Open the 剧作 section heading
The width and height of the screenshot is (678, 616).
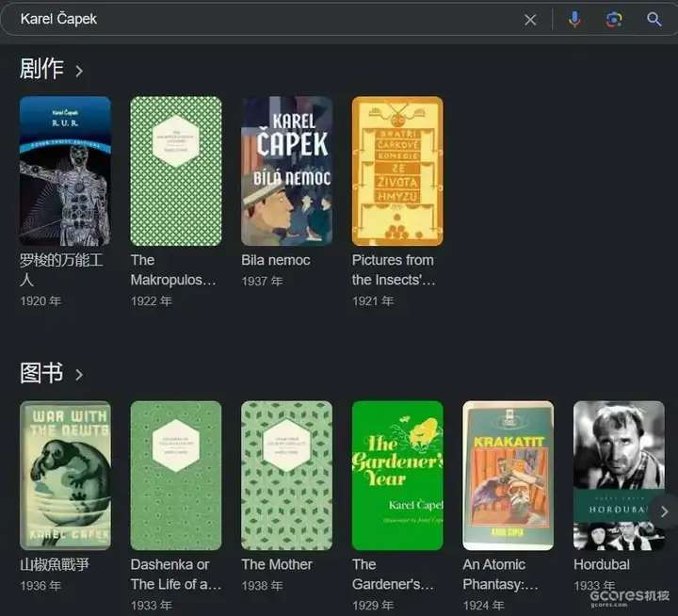(x=41, y=69)
